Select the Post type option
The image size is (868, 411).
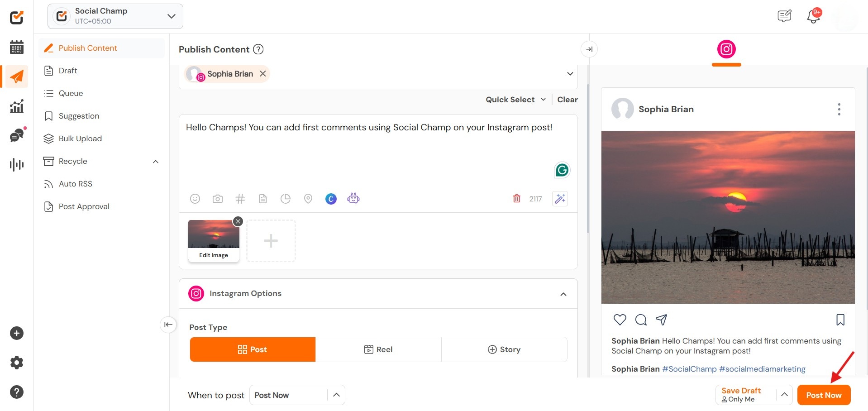point(253,349)
